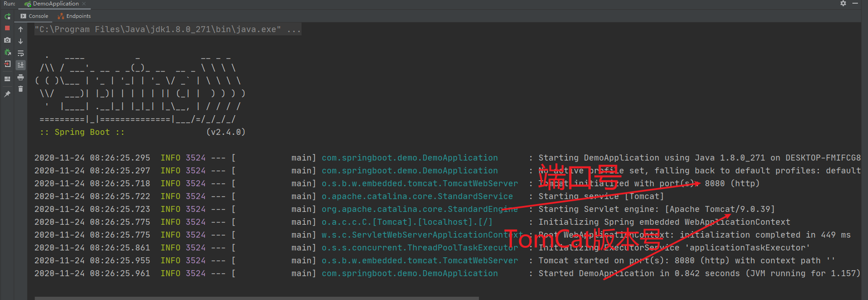Switch to the Console tab

[34, 16]
